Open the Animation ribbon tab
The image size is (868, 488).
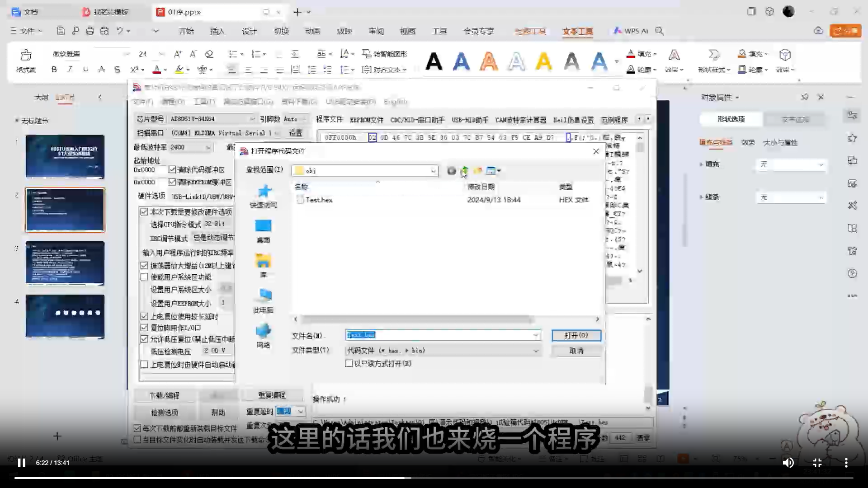312,31
